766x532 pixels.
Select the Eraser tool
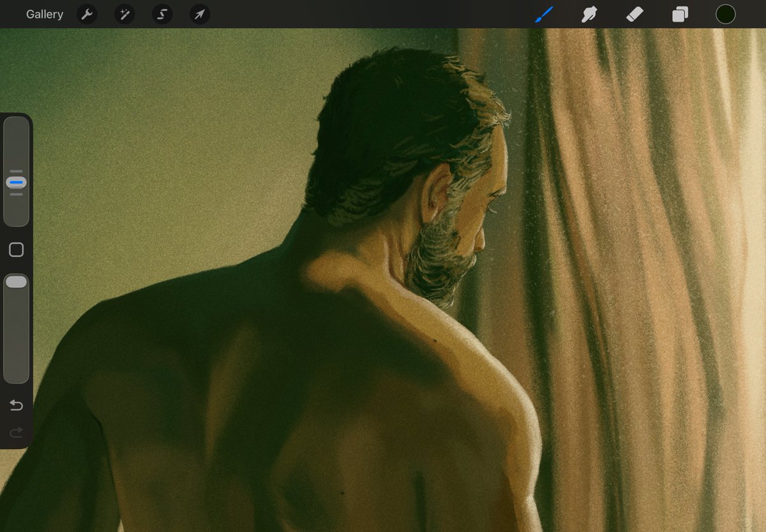click(x=635, y=14)
